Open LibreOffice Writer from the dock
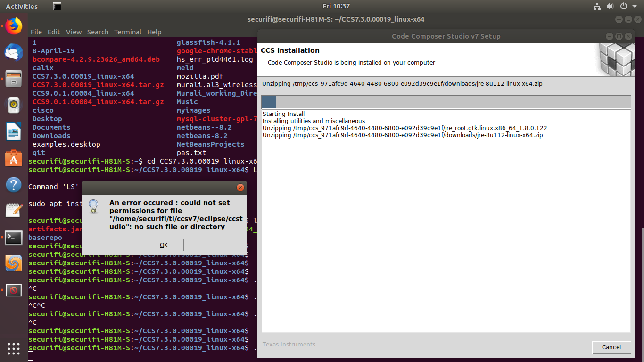644x362 pixels. coord(14,131)
